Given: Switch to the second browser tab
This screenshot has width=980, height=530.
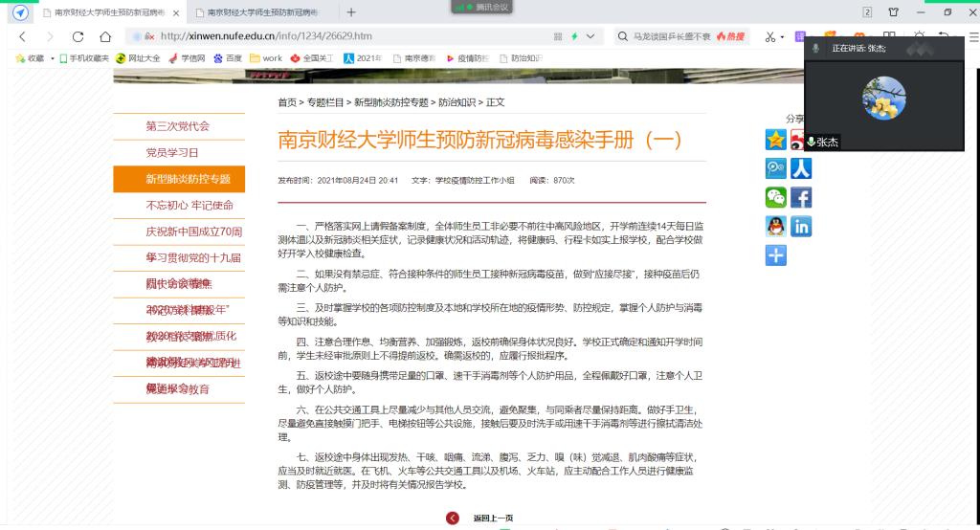Looking at the screenshot, I should pyautogui.click(x=256, y=12).
